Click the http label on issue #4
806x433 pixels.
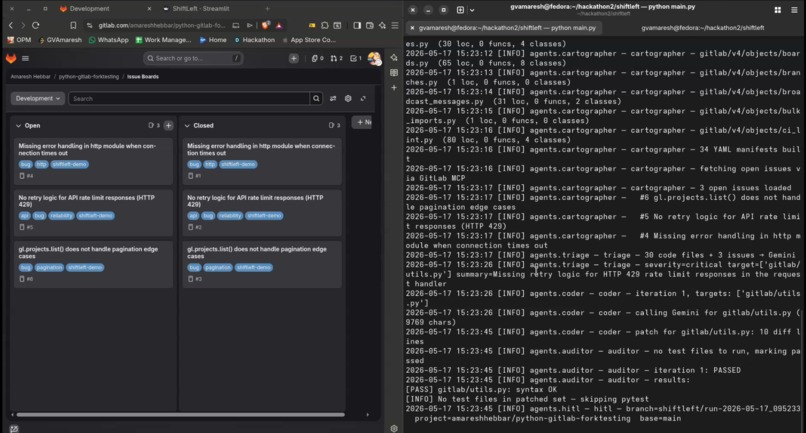coord(42,165)
